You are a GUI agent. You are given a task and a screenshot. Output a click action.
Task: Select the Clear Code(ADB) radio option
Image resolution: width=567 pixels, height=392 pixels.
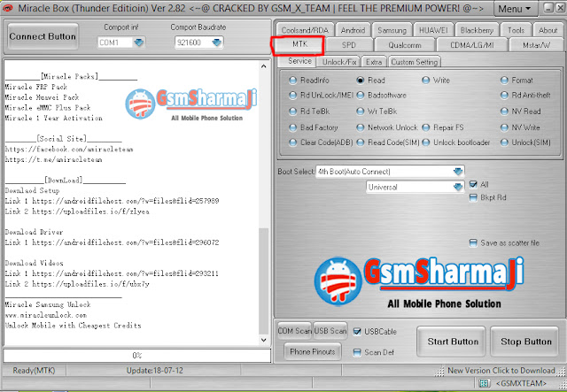pos(293,142)
